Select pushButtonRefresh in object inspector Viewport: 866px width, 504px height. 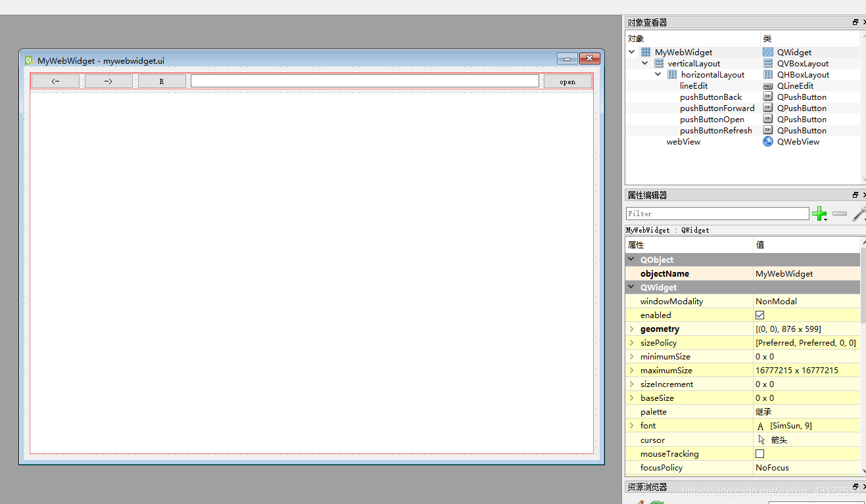(716, 130)
